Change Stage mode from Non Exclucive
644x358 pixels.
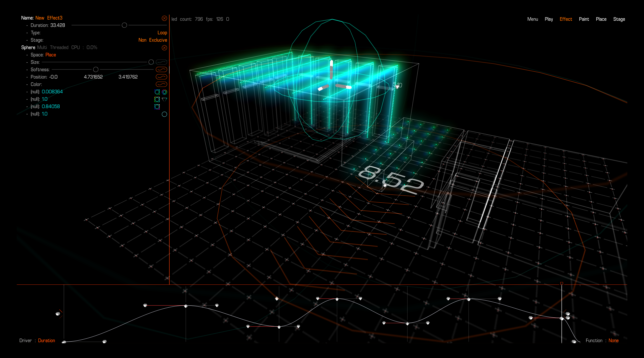pos(152,40)
